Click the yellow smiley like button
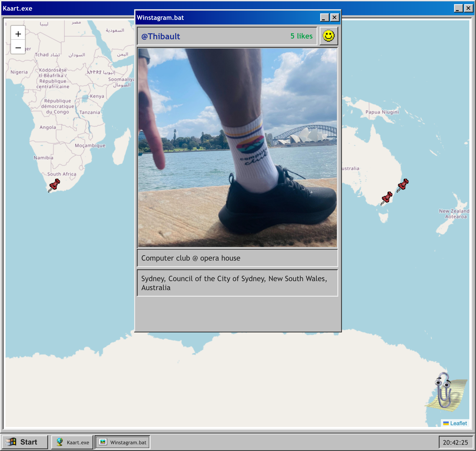The image size is (476, 451). click(328, 36)
